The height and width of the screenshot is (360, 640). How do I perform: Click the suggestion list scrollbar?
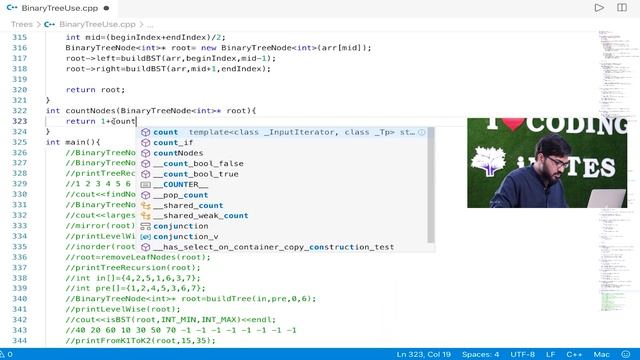tap(431, 184)
